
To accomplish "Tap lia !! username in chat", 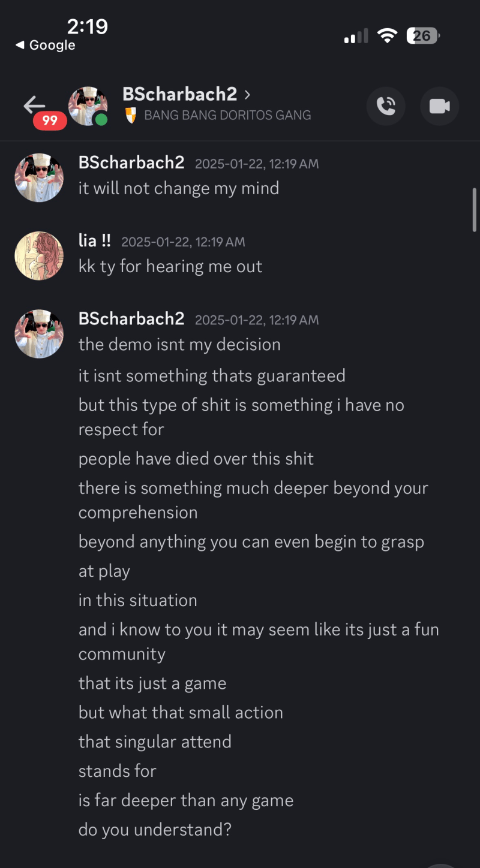I will pyautogui.click(x=95, y=241).
